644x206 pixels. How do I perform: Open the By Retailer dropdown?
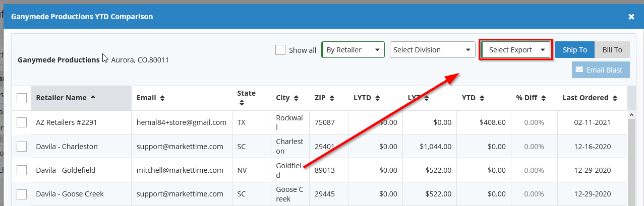coord(353,50)
